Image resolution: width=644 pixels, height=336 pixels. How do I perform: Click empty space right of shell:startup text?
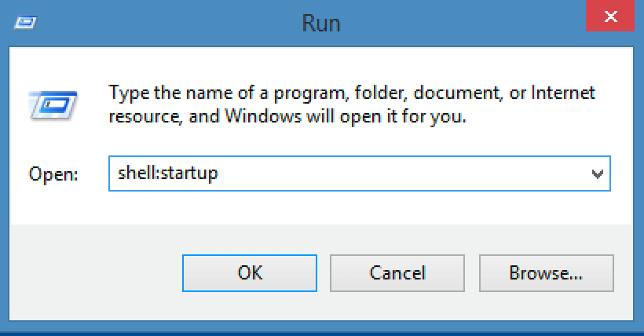(393, 173)
